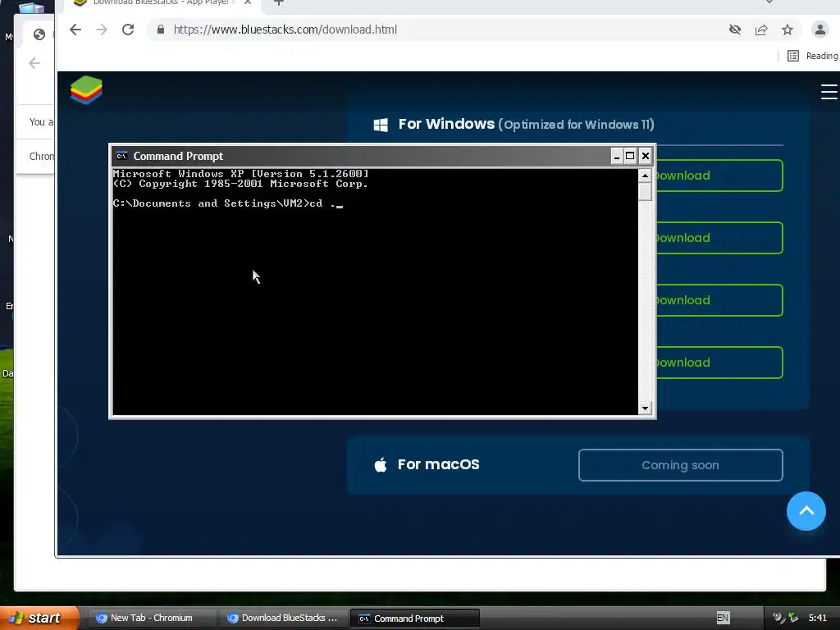Select the Command Prompt taskbar button
Screen dimensions: 840x630
pyautogui.click(x=414, y=619)
